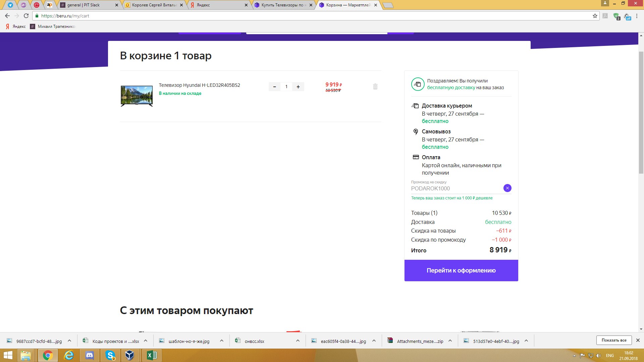
Task: Click the promo code input field
Action: [x=456, y=188]
